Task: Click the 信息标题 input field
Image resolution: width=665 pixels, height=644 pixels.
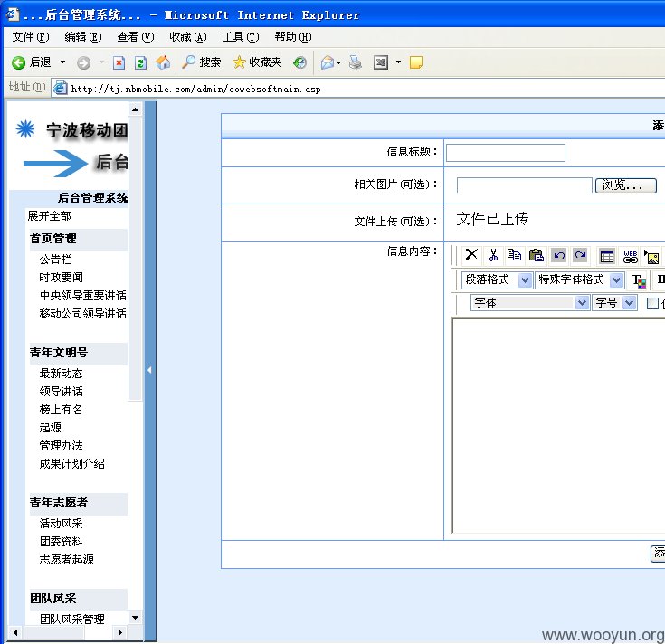Action: click(x=506, y=153)
